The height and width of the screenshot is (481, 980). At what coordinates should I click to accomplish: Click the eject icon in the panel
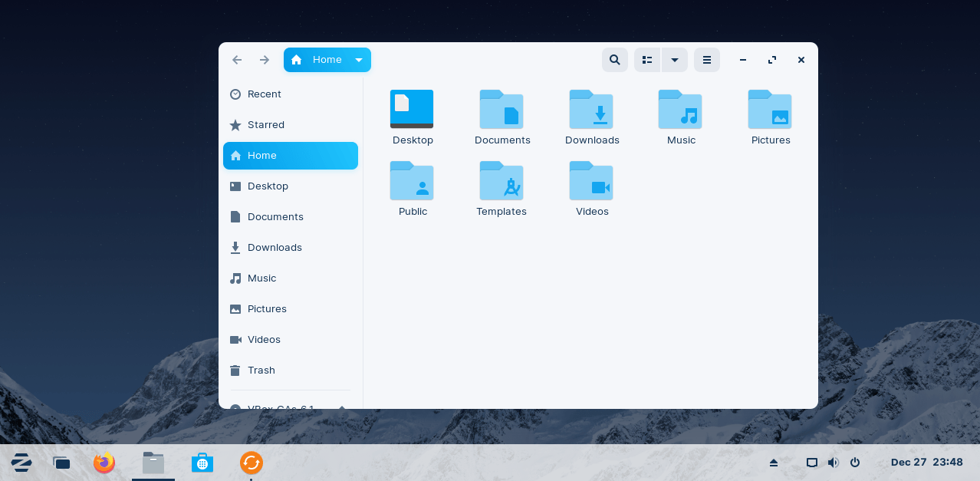(773, 462)
